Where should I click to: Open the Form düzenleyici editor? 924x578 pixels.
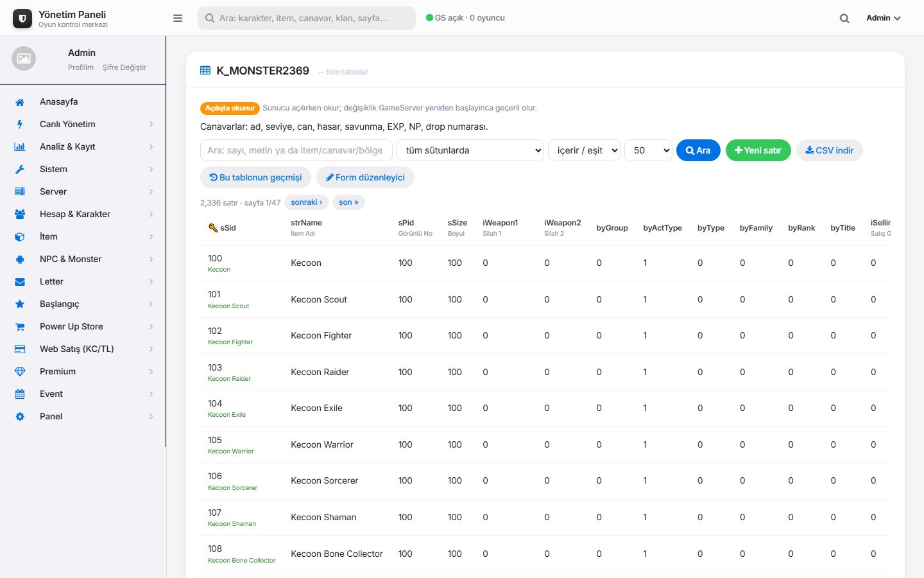point(365,177)
